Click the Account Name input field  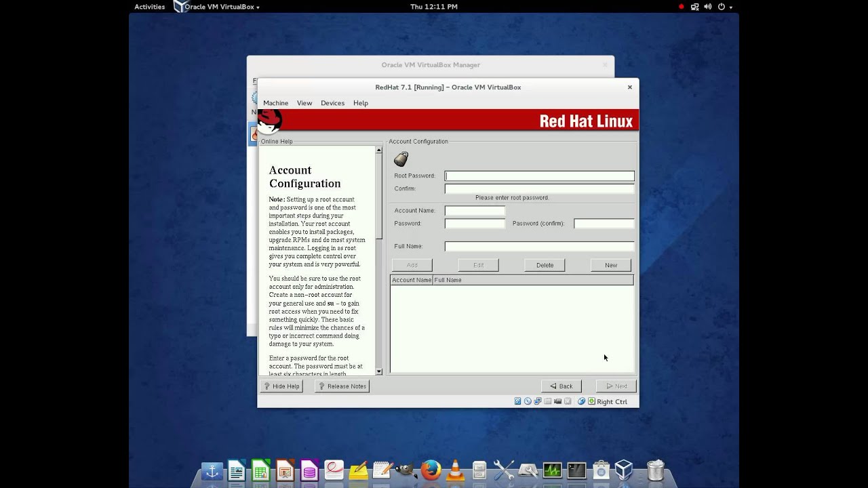(x=475, y=211)
